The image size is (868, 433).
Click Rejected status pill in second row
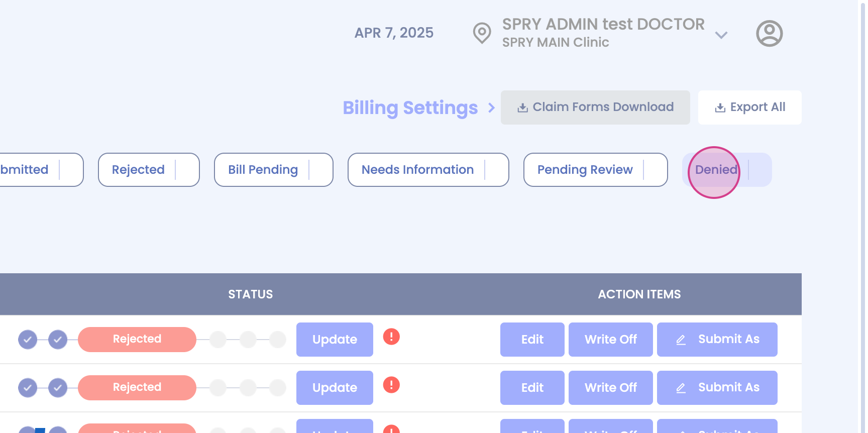(x=137, y=388)
